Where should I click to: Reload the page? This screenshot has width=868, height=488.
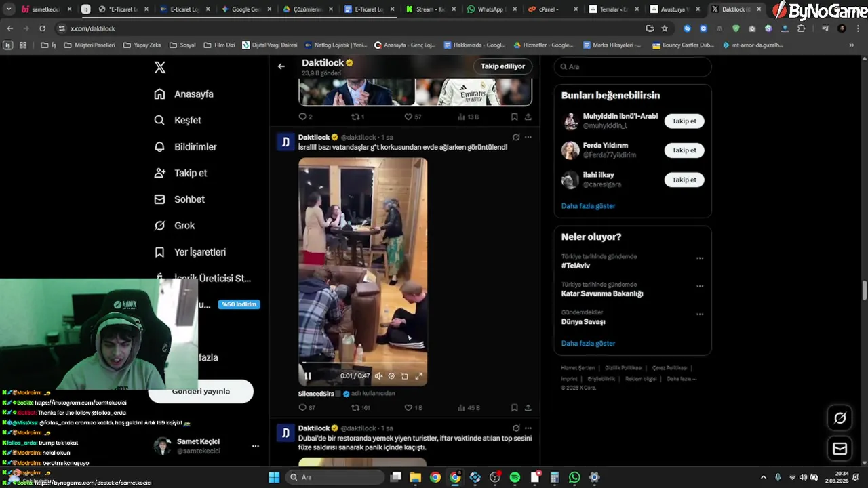click(42, 28)
